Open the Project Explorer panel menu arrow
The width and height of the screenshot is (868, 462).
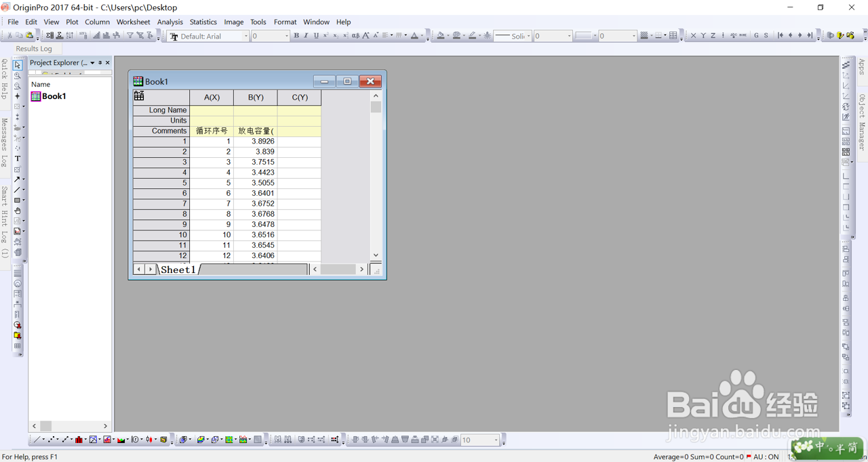92,63
